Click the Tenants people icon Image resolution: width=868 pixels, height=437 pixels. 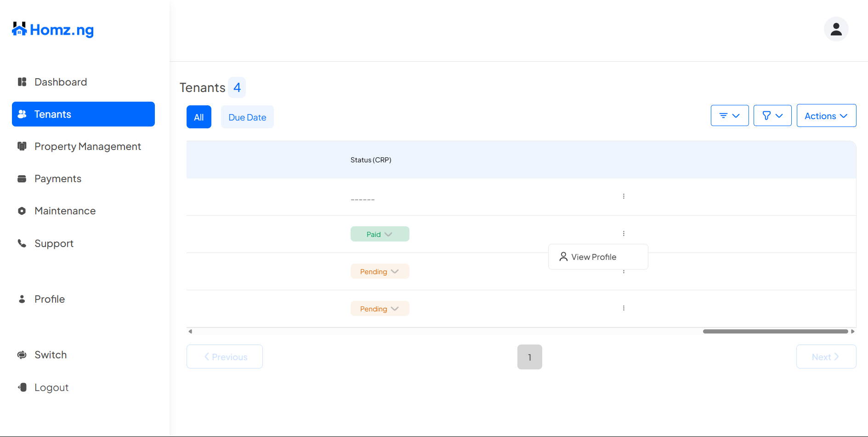coord(22,114)
